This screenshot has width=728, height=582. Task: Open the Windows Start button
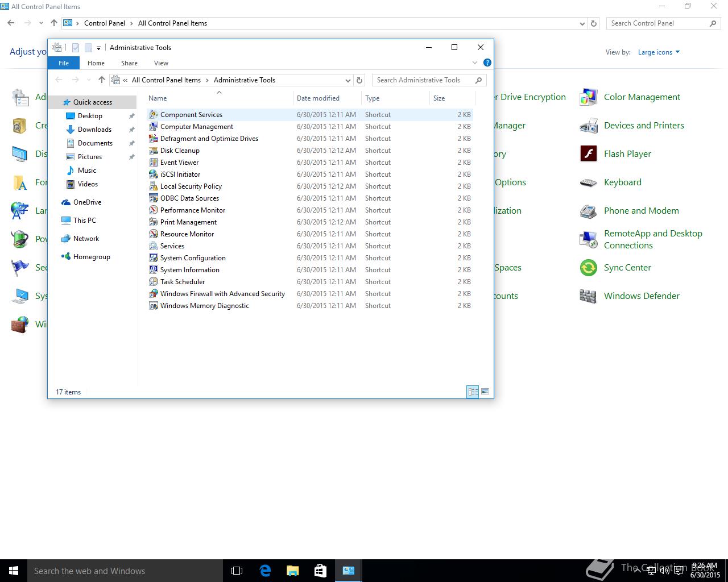pyautogui.click(x=14, y=571)
